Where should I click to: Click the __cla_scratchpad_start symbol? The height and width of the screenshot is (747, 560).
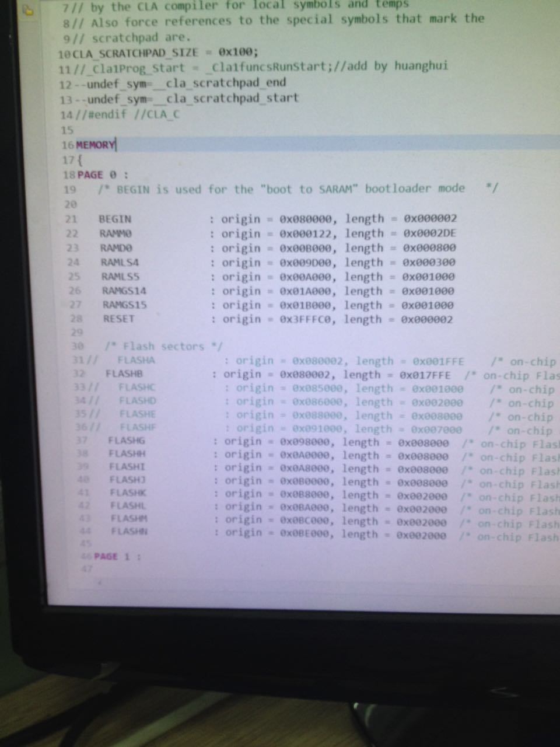pyautogui.click(x=226, y=97)
